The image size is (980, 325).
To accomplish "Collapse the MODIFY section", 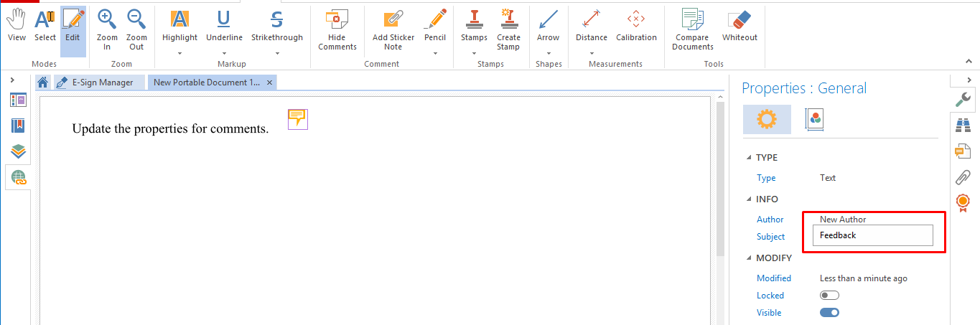I will (x=750, y=258).
